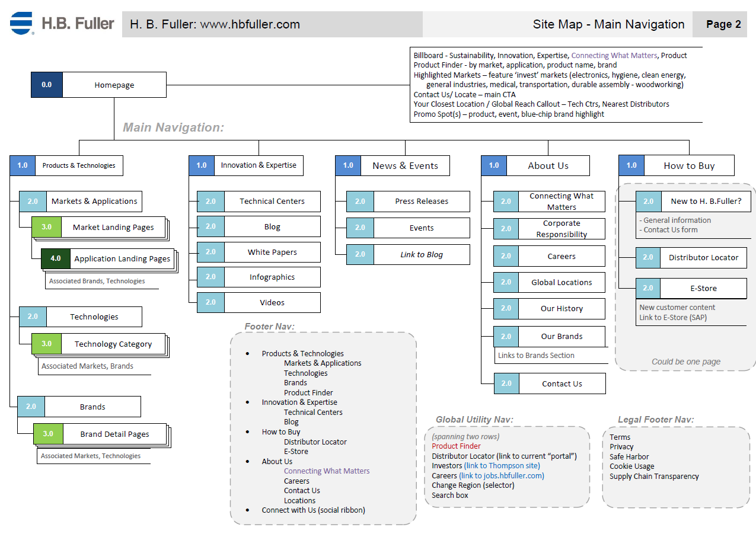Viewport: 756px width, 537px height.
Task: Click the Page 2 label
Action: [723, 24]
